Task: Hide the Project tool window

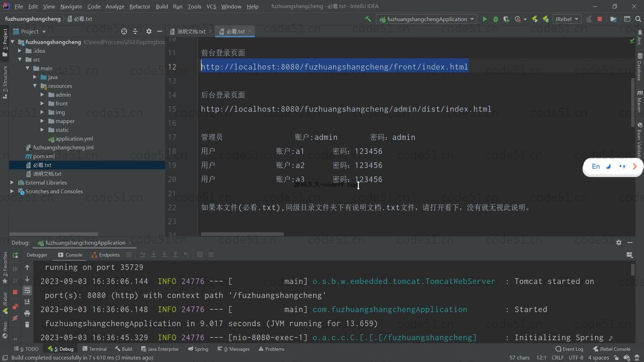Action: tap(160, 31)
